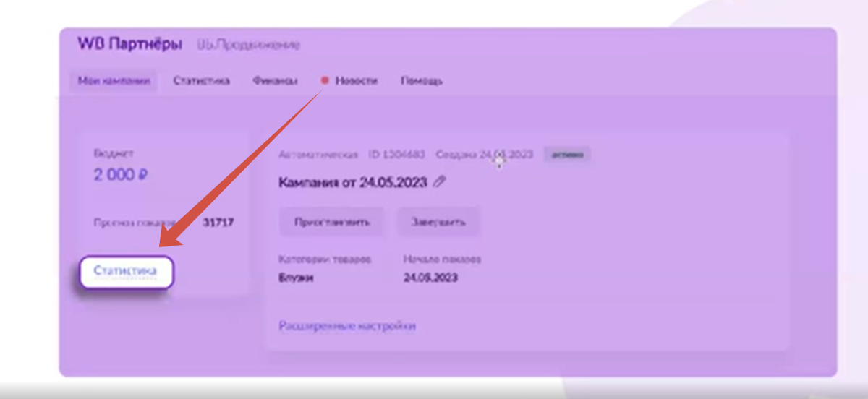The image size is (868, 399).
Task: Click the campaign ID 1304683 text
Action: point(397,155)
